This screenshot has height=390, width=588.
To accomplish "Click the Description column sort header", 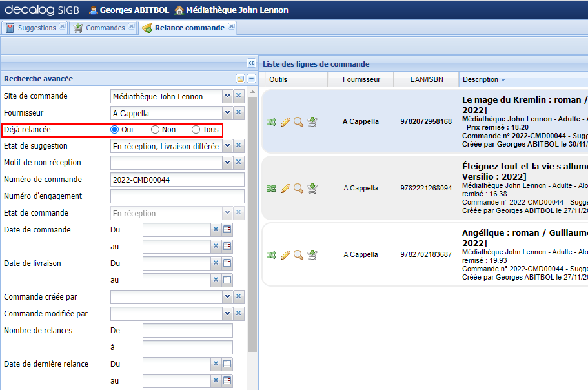I will [x=481, y=79].
